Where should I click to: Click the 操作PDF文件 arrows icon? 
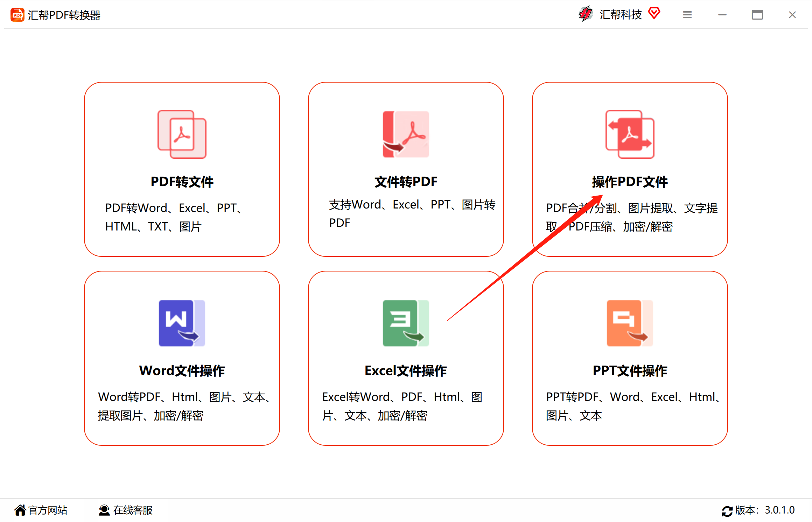[630, 134]
